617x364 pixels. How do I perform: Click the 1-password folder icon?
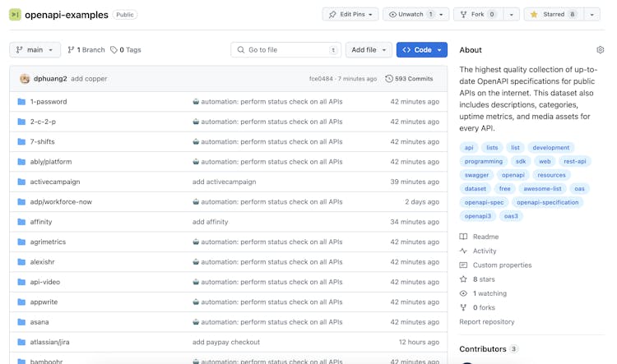[21, 102]
